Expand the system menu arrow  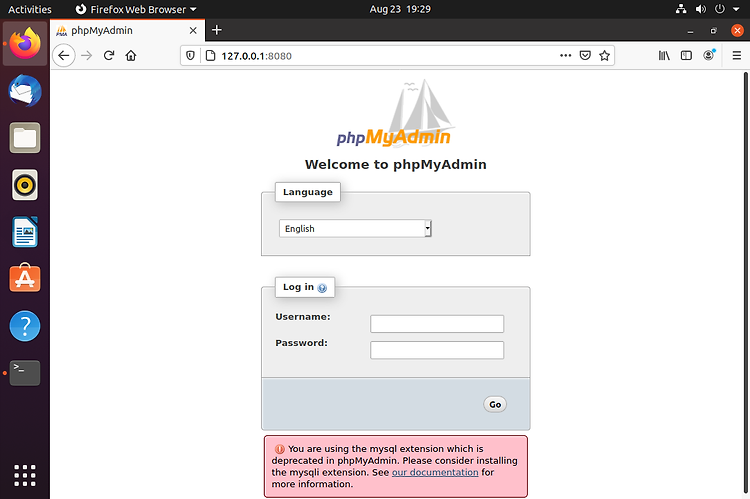[736, 9]
